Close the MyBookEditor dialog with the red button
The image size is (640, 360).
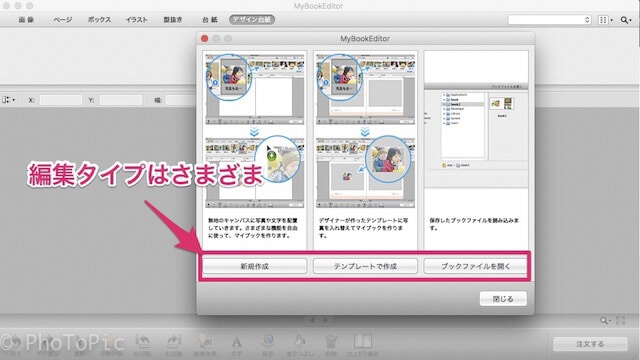[204, 38]
